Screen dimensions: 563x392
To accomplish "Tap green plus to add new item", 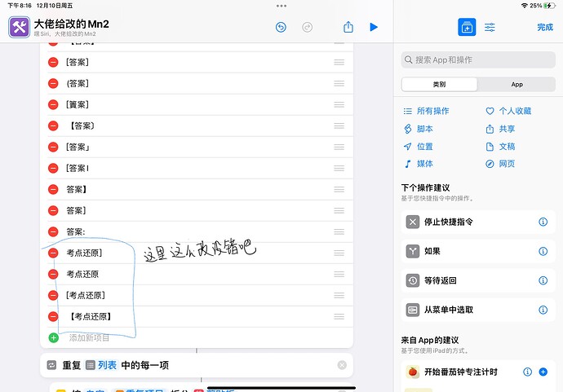I will click(54, 337).
